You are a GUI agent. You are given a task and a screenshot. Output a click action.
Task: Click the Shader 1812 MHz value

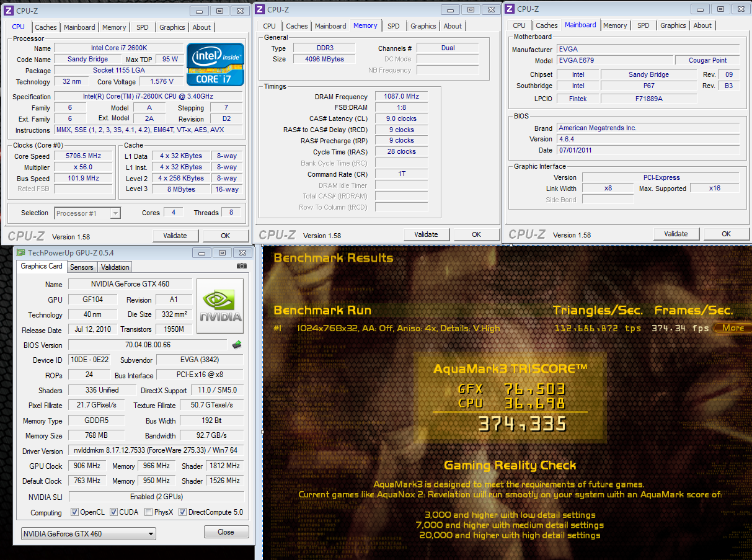(x=225, y=466)
